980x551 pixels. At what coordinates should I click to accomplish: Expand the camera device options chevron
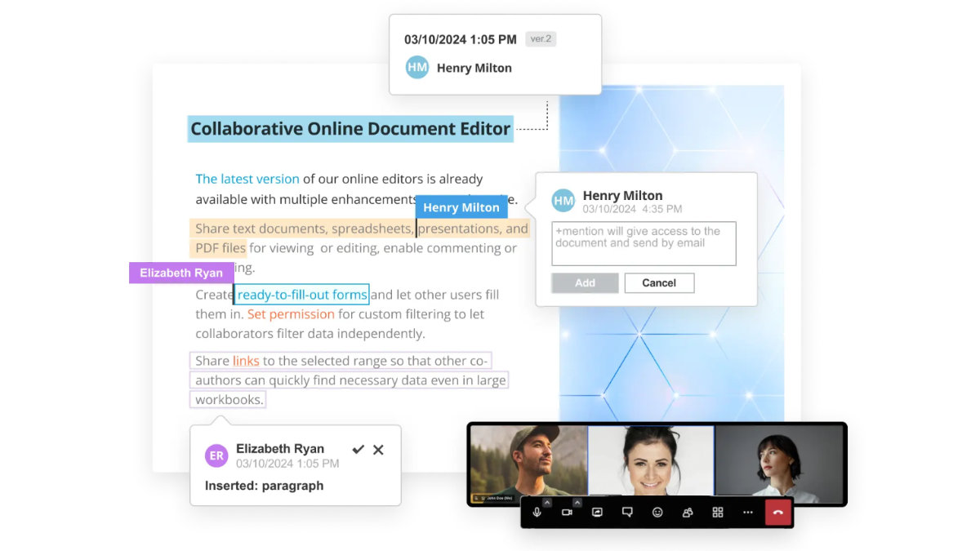[577, 502]
